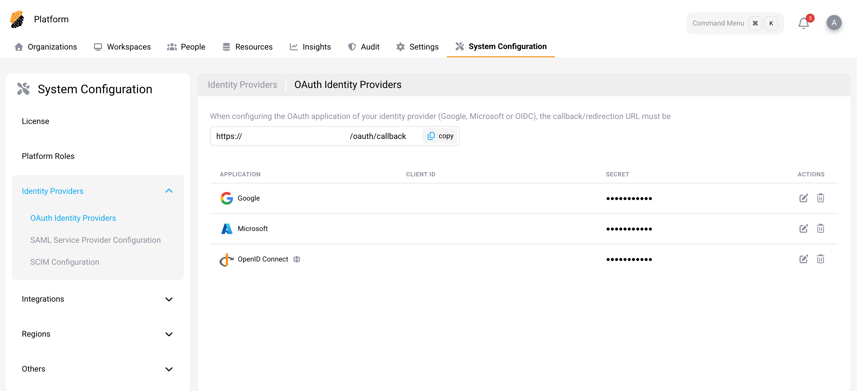Edit the Google identity provider

(x=803, y=198)
